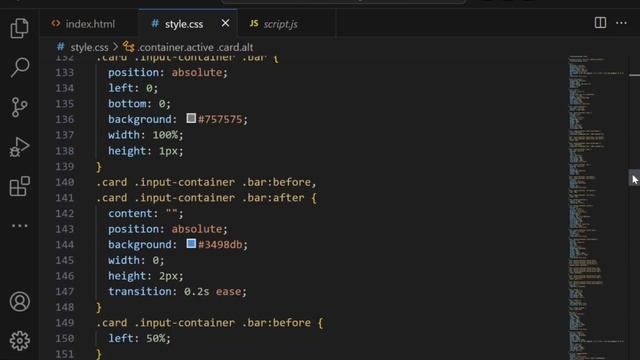640x360 pixels.
Task: Click the 'left: 50%;' declaration
Action: pos(139,338)
